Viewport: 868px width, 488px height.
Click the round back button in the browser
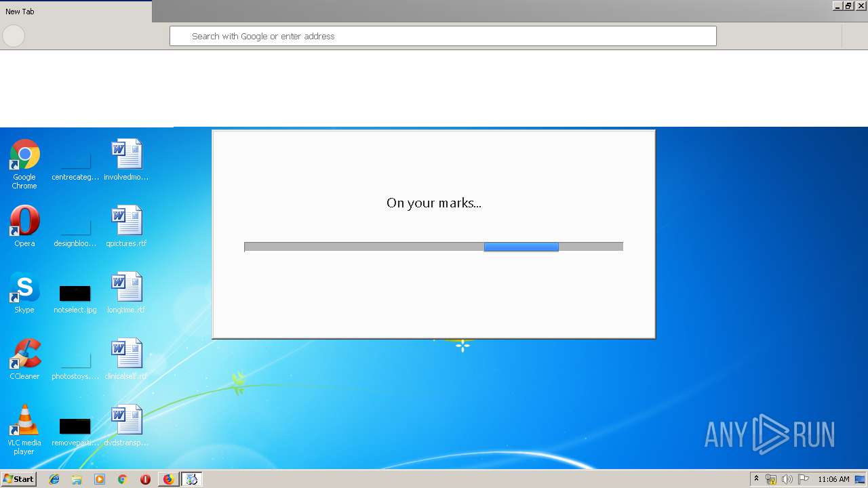coord(14,36)
